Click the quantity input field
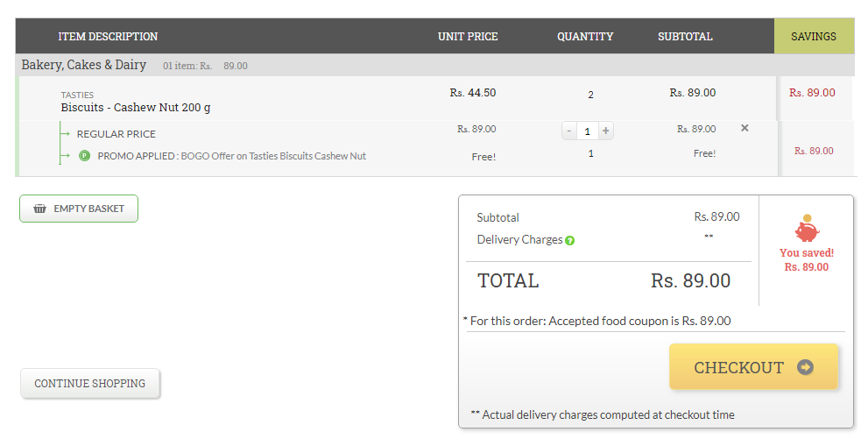This screenshot has height=446, width=868. 588,131
